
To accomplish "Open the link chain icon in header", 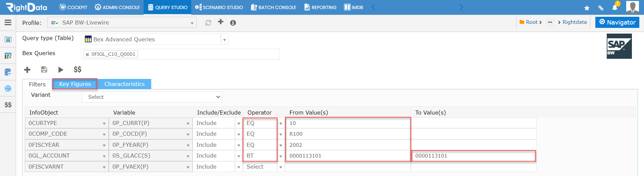I will point(601,8).
